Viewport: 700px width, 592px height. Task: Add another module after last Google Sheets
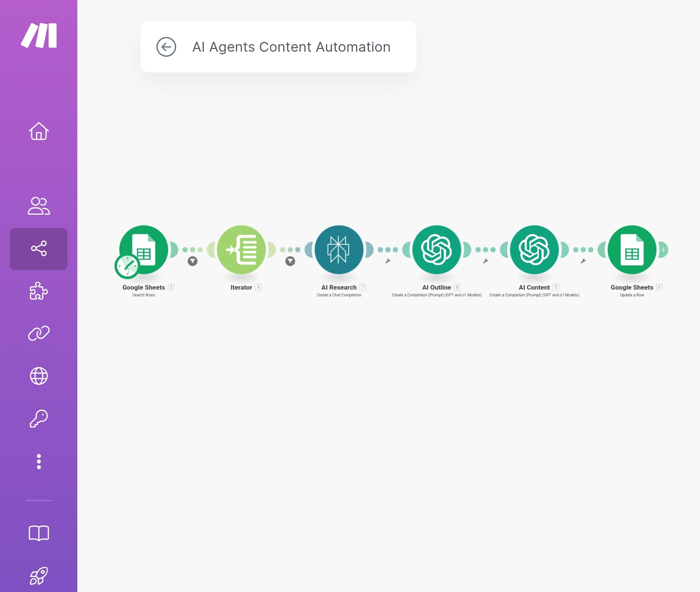663,250
